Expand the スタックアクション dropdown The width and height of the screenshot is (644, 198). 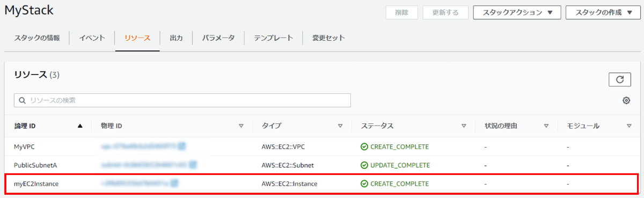click(x=517, y=13)
